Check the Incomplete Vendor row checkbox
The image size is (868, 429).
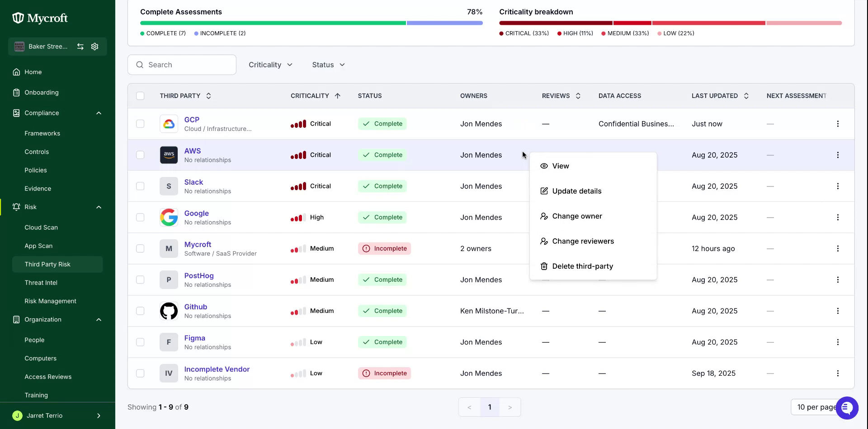pyautogui.click(x=140, y=373)
